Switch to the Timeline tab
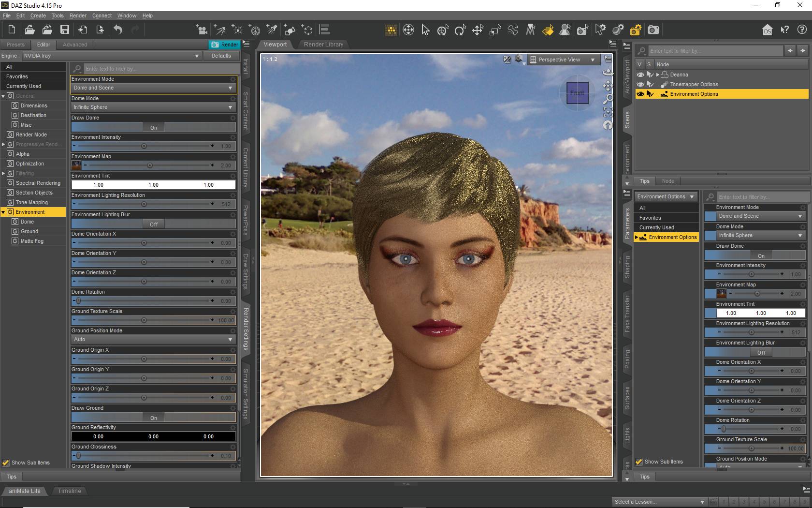Screen dimensions: 812x508 pos(70,491)
